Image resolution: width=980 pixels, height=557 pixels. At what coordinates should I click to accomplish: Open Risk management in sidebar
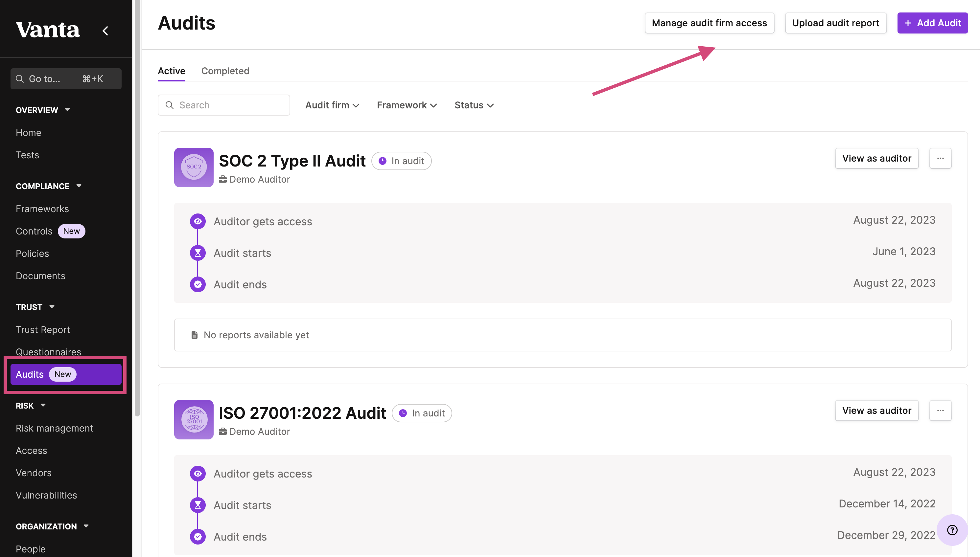(54, 428)
